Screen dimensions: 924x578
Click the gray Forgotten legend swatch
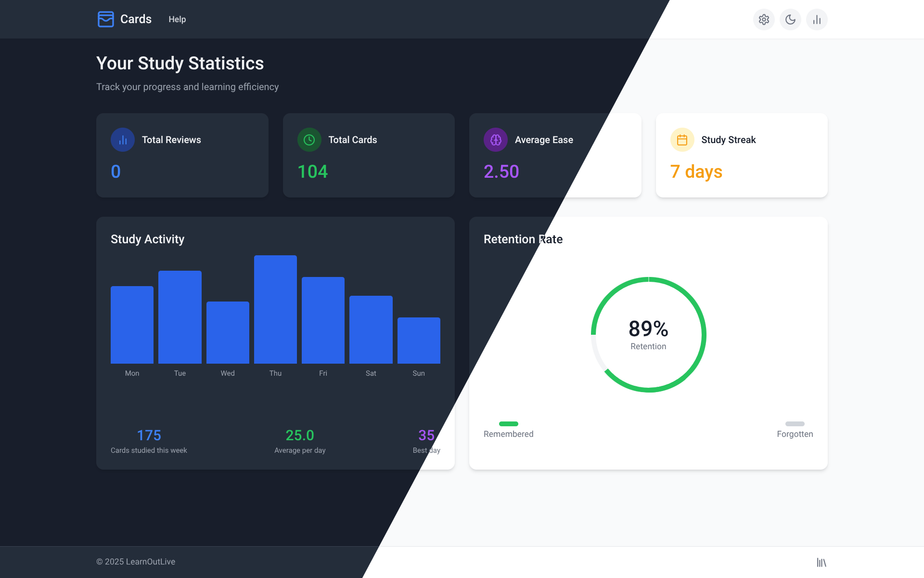point(795,424)
